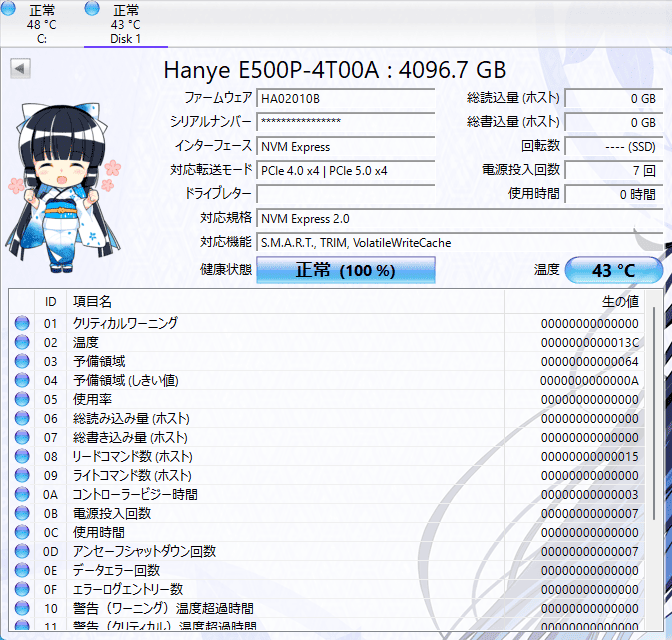Screen dimensions: 672x640
Task: Click status icon for 08 リードコマンド数 row
Action: click(x=22, y=456)
